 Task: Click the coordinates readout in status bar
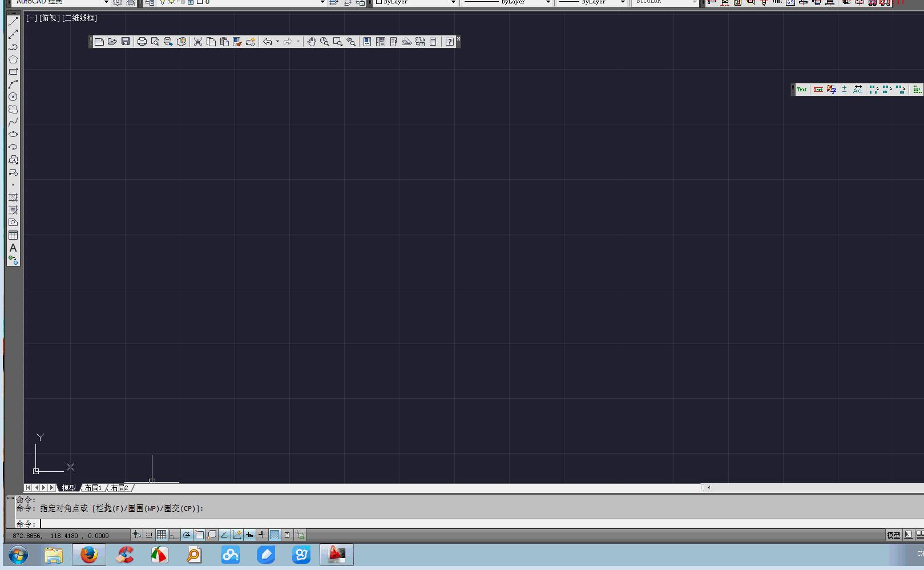click(x=60, y=536)
